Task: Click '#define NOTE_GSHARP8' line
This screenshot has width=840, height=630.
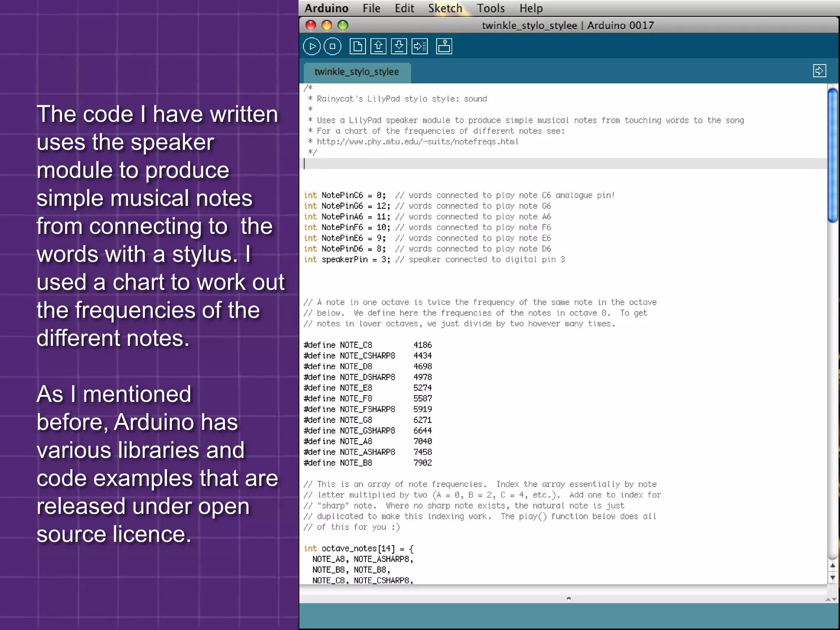Action: coord(368,431)
